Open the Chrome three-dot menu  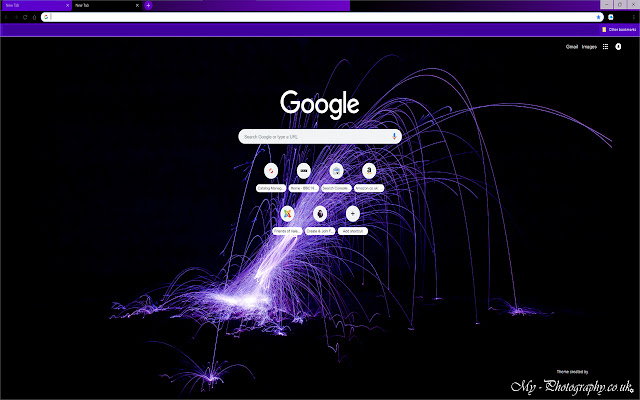point(633,17)
